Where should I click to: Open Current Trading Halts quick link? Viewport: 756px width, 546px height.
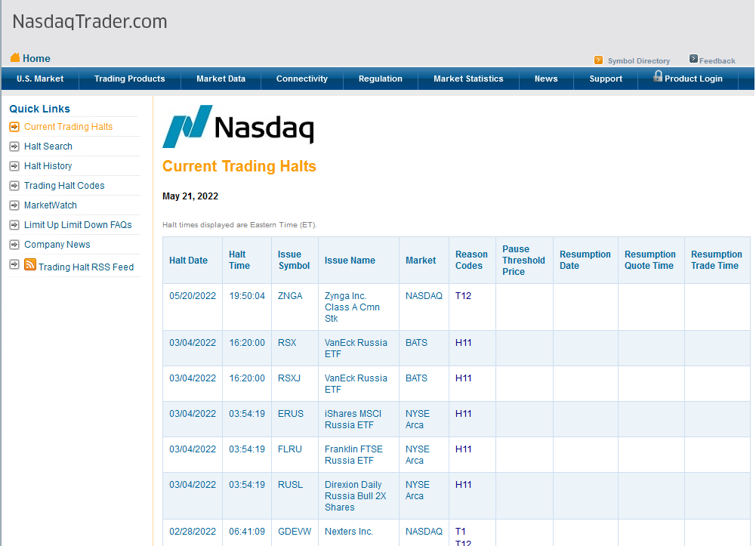(x=69, y=127)
